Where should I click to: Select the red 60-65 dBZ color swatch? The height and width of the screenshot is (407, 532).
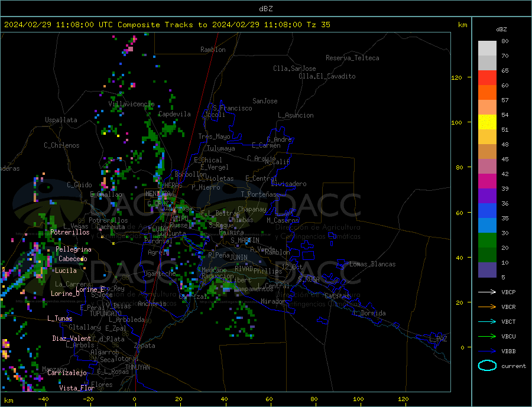(x=487, y=77)
